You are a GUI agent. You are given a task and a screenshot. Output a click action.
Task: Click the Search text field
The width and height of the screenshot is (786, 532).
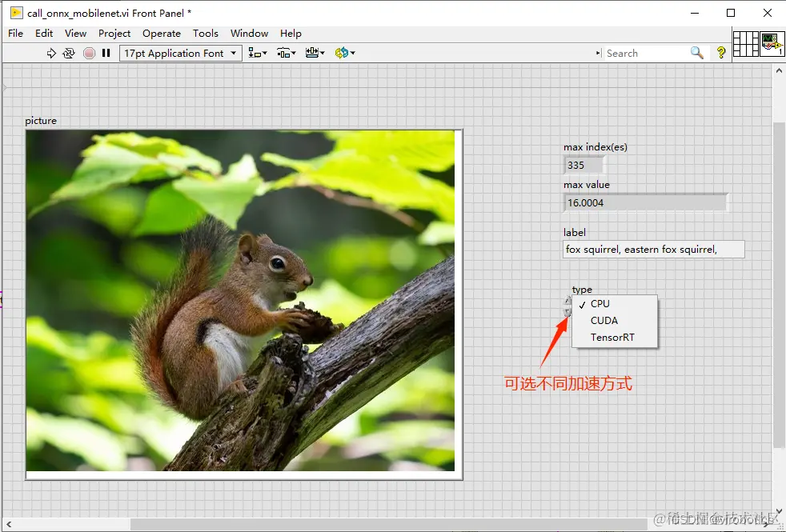[x=646, y=53]
